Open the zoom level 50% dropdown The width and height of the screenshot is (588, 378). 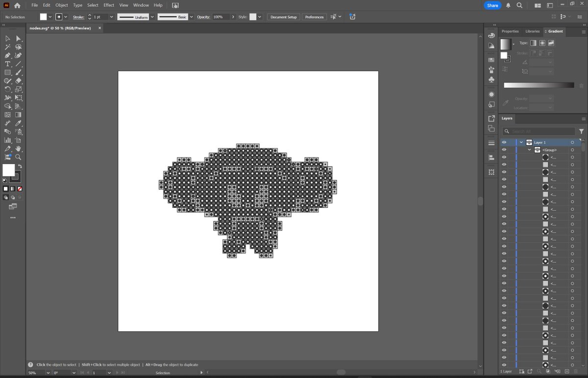click(x=48, y=373)
